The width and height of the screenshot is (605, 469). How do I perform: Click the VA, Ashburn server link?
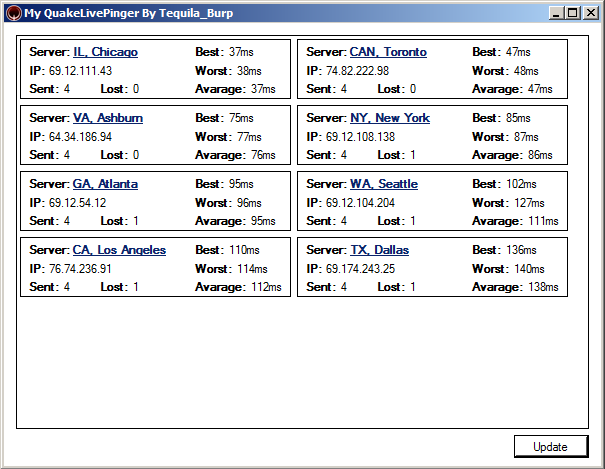(108, 118)
